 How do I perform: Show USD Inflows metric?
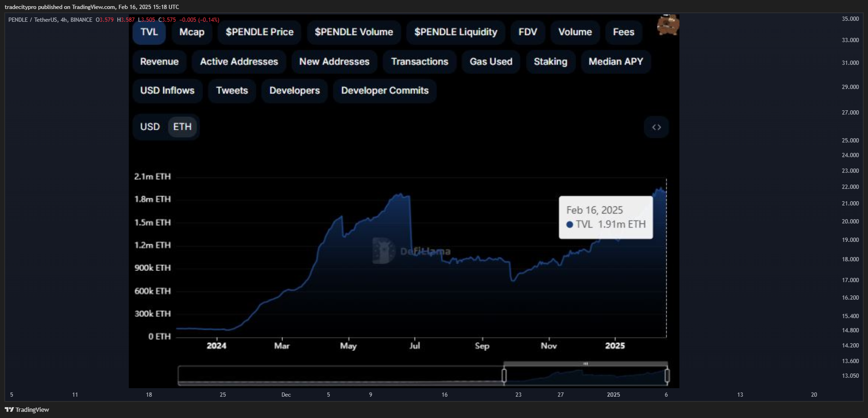[x=167, y=90]
